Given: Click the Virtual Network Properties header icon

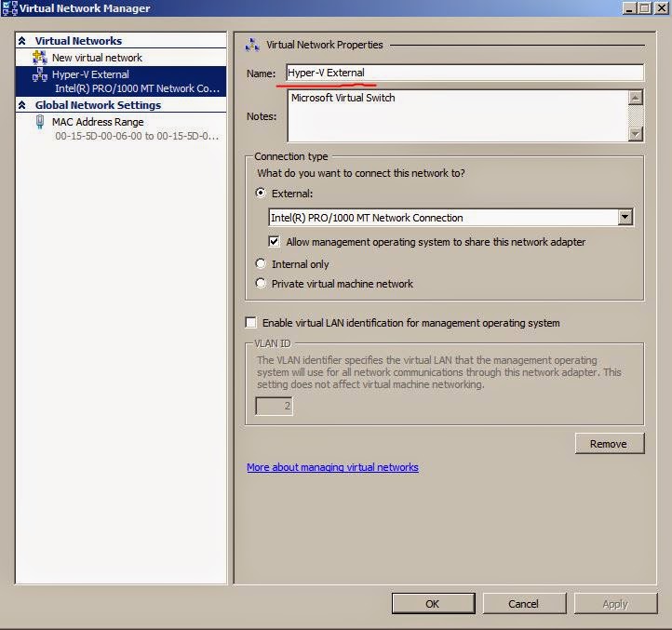Looking at the screenshot, I should pos(252,45).
